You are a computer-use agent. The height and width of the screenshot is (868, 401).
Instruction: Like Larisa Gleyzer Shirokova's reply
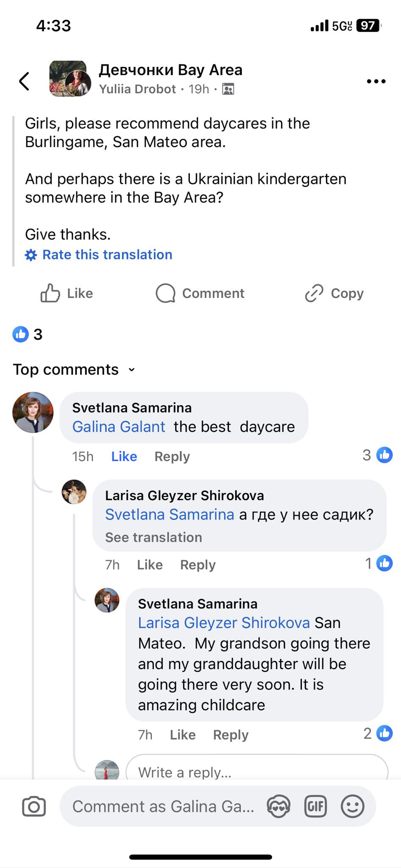pos(150,565)
